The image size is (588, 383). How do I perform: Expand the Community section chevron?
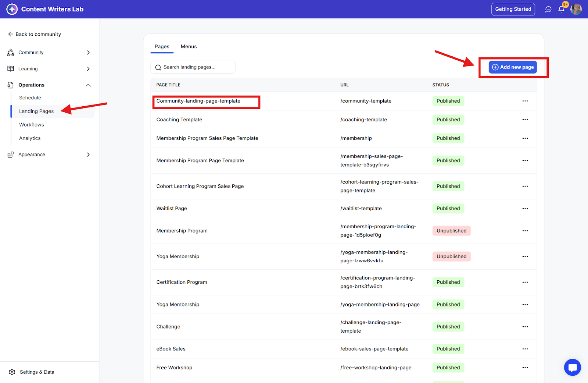pyautogui.click(x=88, y=53)
